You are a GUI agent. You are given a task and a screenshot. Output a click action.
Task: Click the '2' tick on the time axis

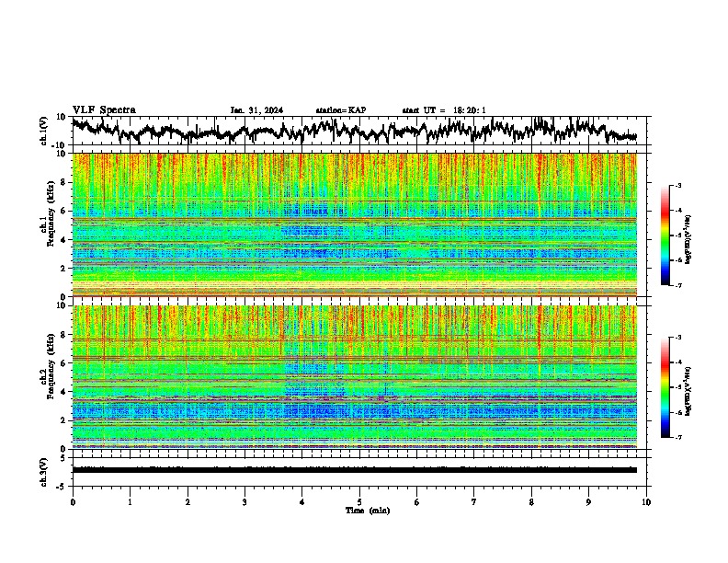[x=188, y=502]
